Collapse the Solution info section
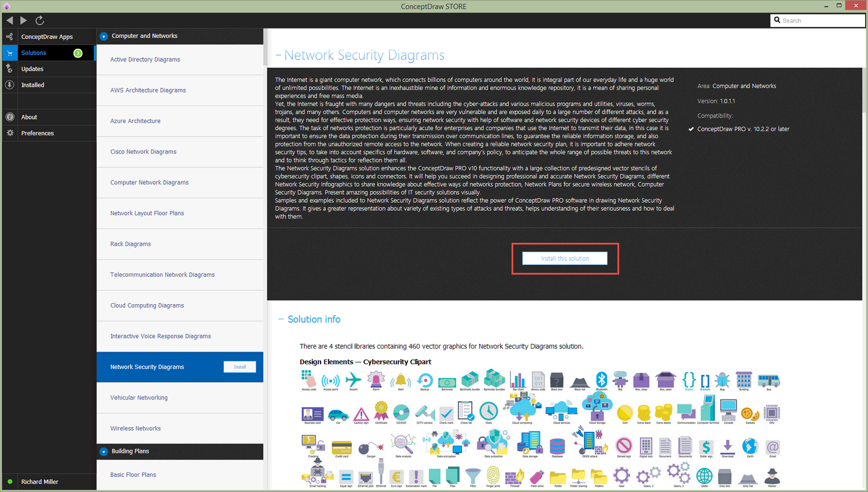The height and width of the screenshot is (492, 868). point(281,319)
